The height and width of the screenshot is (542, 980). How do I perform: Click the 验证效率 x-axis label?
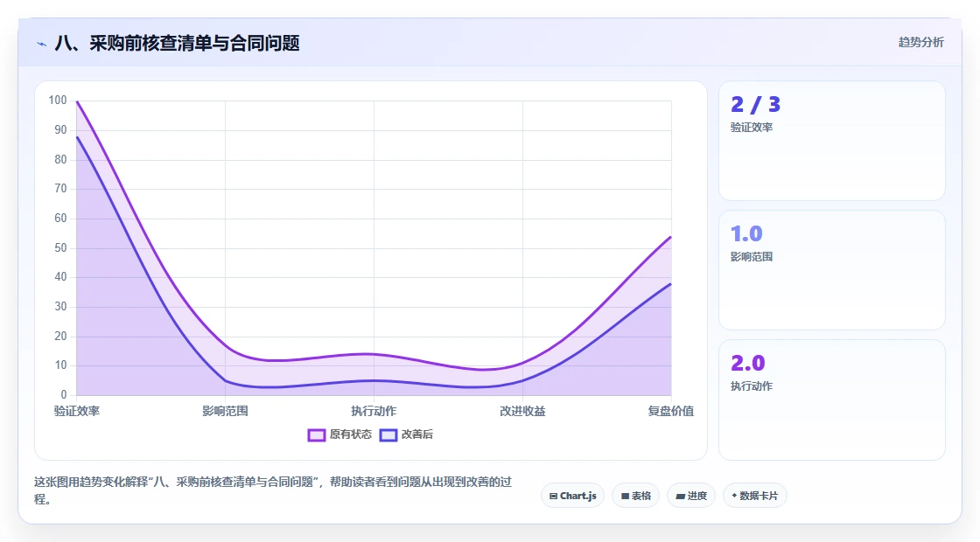point(77,411)
